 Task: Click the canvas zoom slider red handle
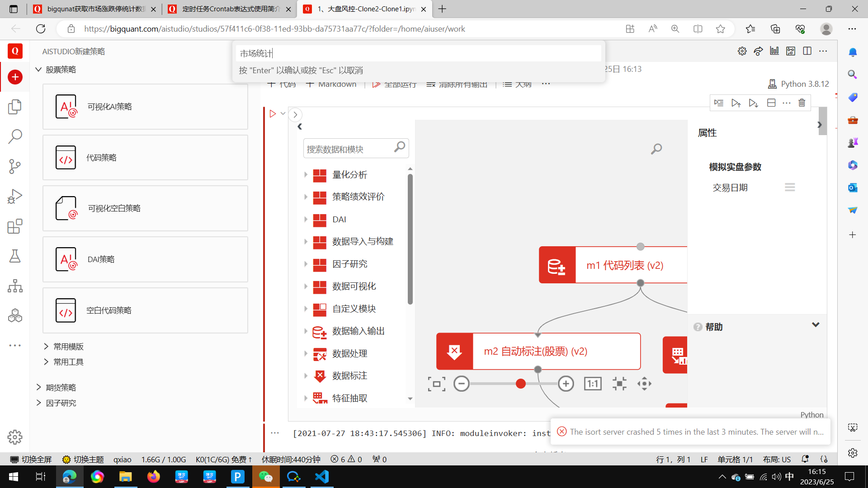point(521,384)
